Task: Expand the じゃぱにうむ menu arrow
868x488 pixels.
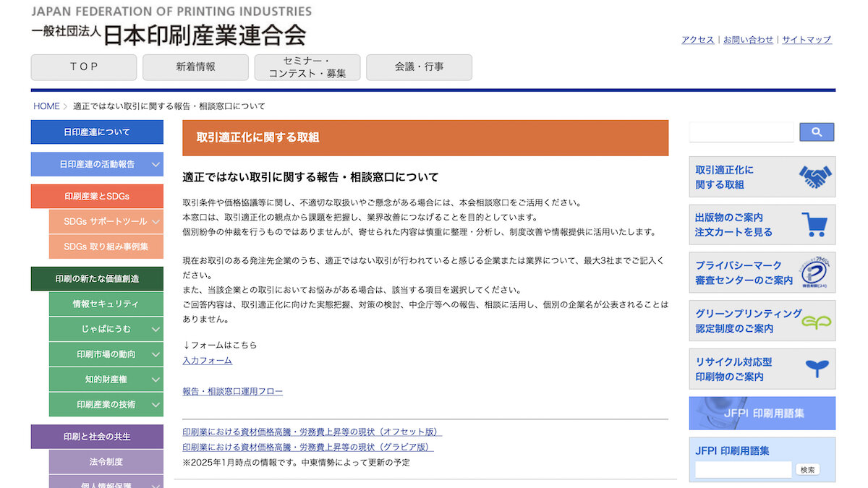Action: (x=156, y=330)
